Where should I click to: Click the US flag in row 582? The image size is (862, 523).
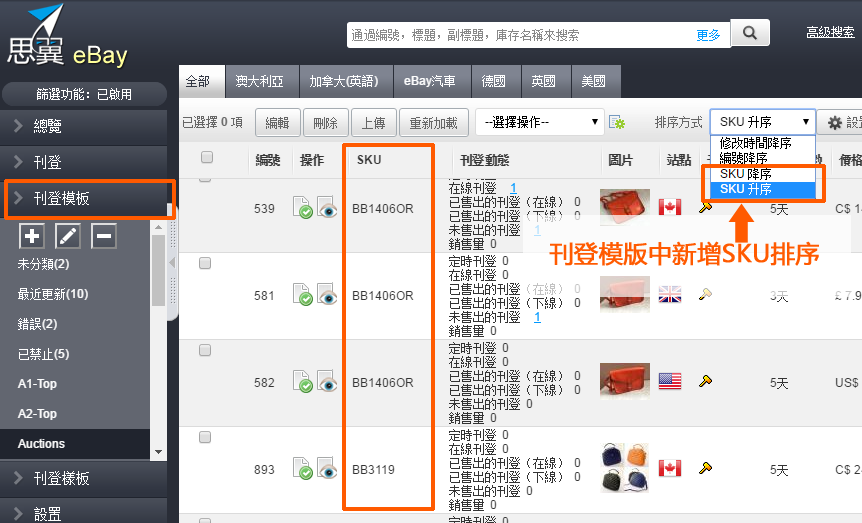[670, 381]
